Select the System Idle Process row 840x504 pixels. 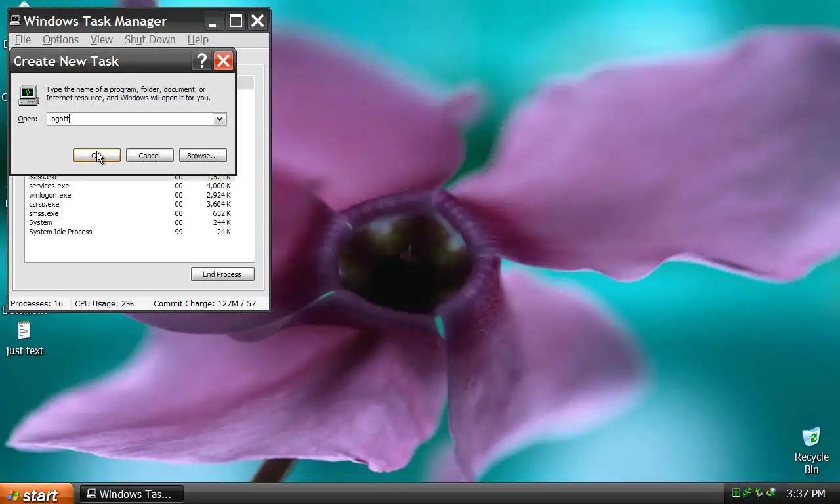(x=130, y=232)
